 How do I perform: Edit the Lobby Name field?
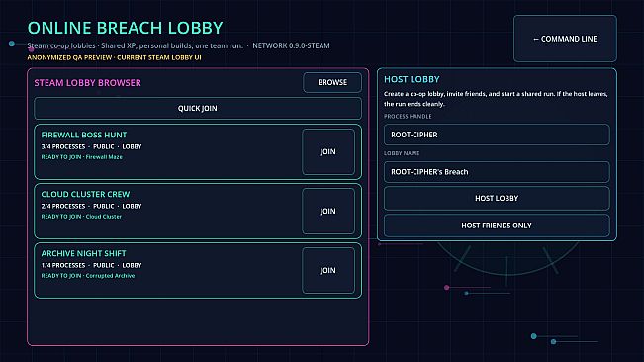click(497, 172)
